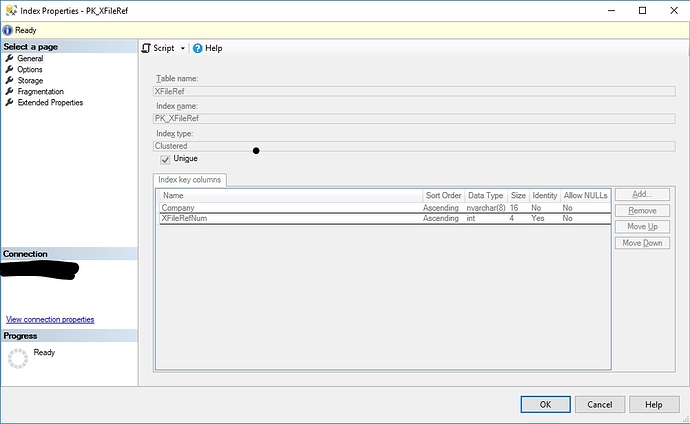This screenshot has width=690, height=424.
Task: Click the Cancel button
Action: (600, 404)
